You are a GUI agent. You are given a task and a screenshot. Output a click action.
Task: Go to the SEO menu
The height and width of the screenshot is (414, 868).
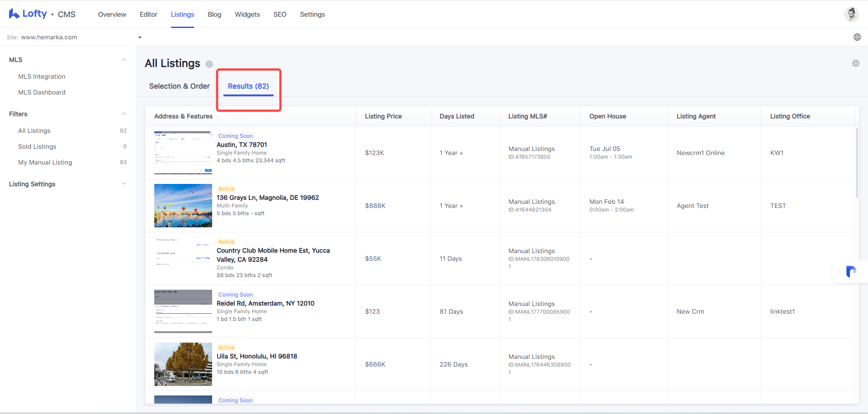[x=280, y=14]
